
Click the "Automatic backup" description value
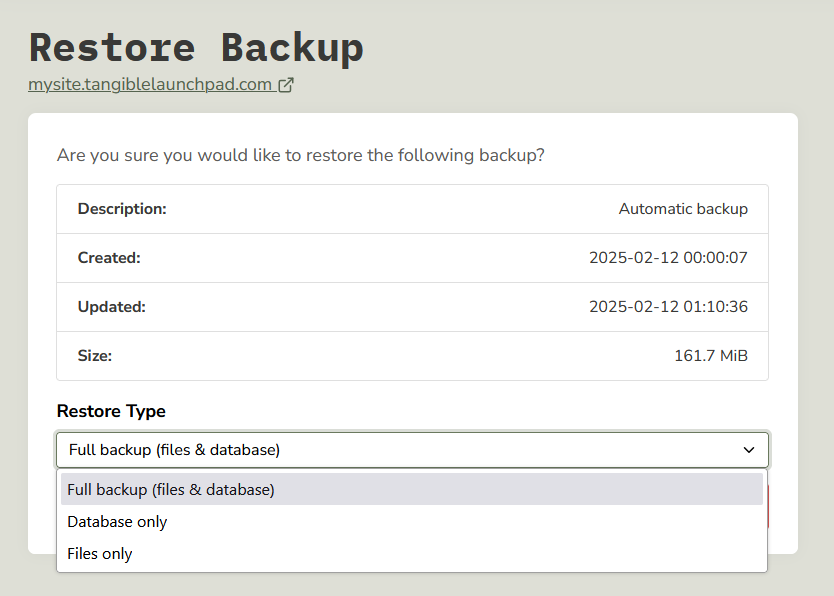point(683,209)
